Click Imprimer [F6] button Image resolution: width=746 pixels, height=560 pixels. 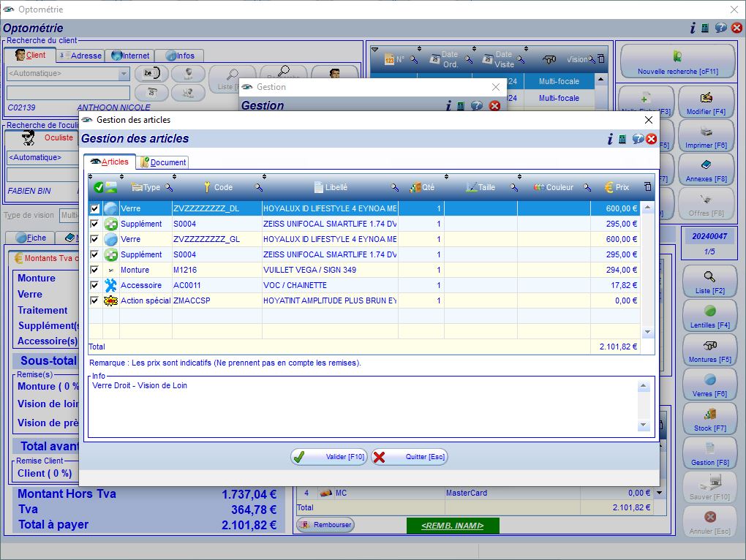706,137
